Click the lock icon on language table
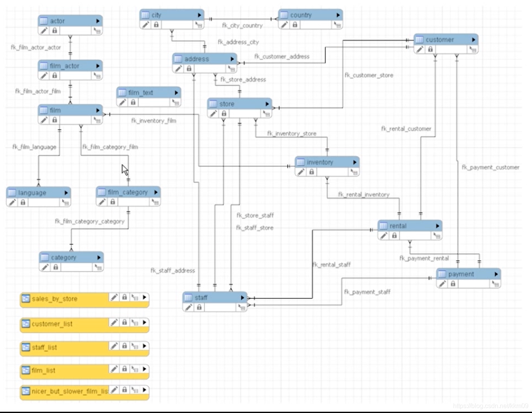The image size is (532, 413). (x=23, y=202)
